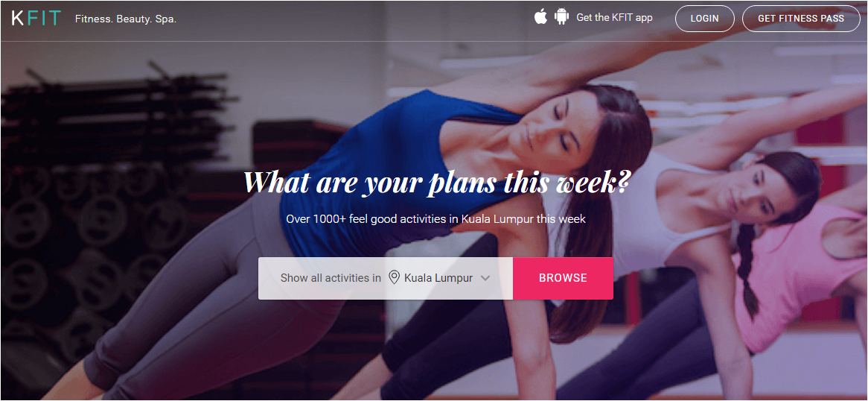This screenshot has height=401, width=868.
Task: Open the Android app icon
Action: click(x=562, y=17)
